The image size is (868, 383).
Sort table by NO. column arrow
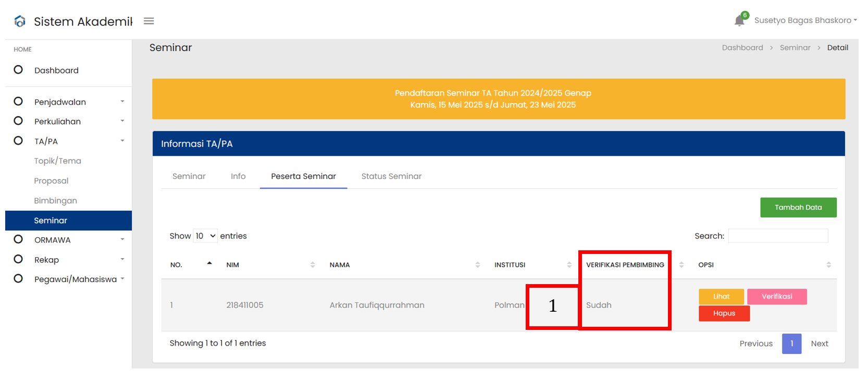209,264
